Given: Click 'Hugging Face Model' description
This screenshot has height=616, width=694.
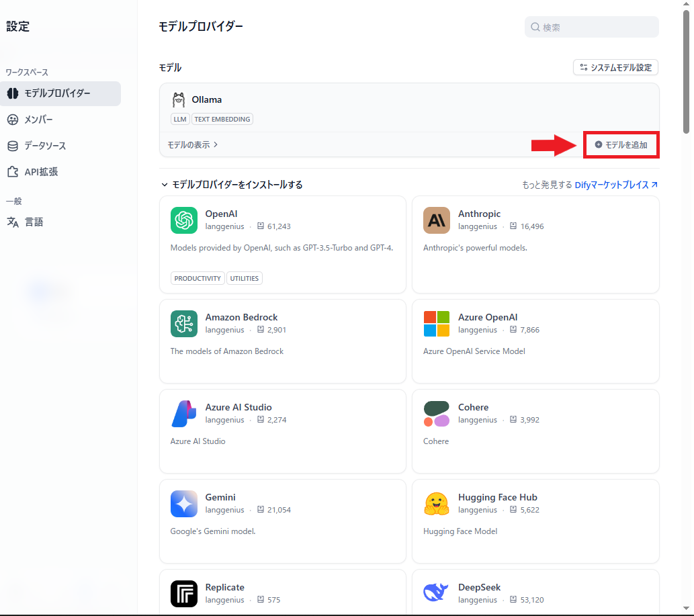Looking at the screenshot, I should (460, 531).
